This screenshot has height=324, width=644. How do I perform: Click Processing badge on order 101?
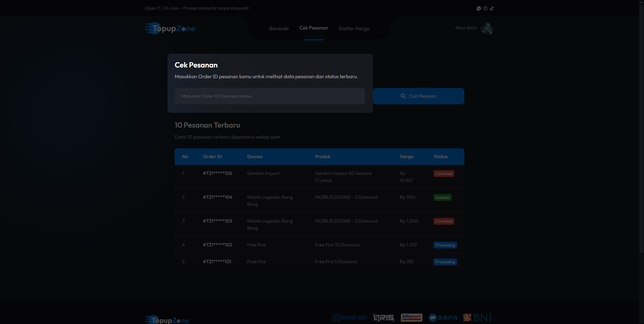(445, 262)
